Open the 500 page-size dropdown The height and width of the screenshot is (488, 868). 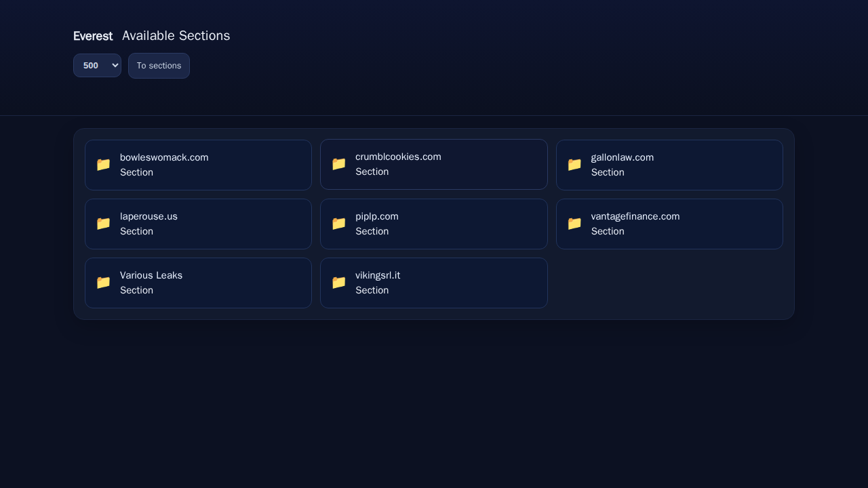97,66
